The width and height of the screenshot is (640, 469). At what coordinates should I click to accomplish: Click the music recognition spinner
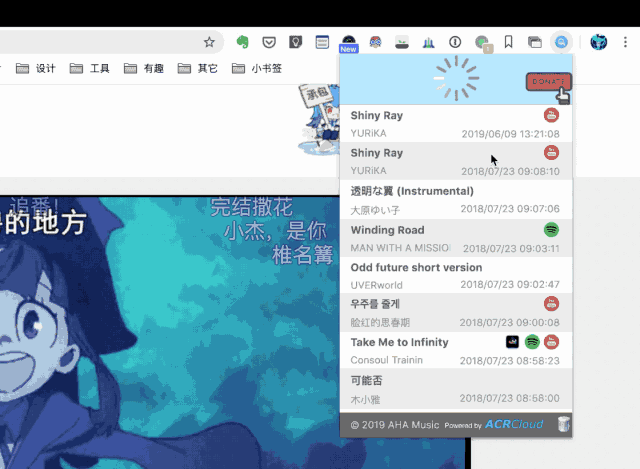tap(456, 78)
